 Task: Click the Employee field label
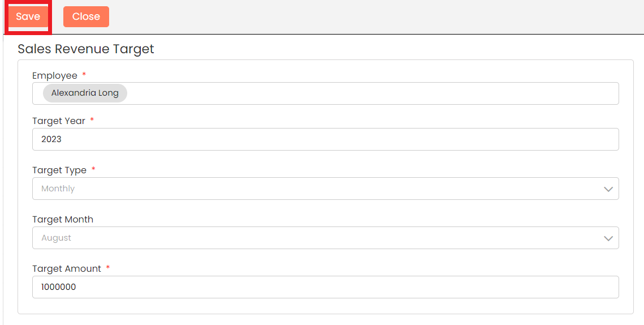54,76
